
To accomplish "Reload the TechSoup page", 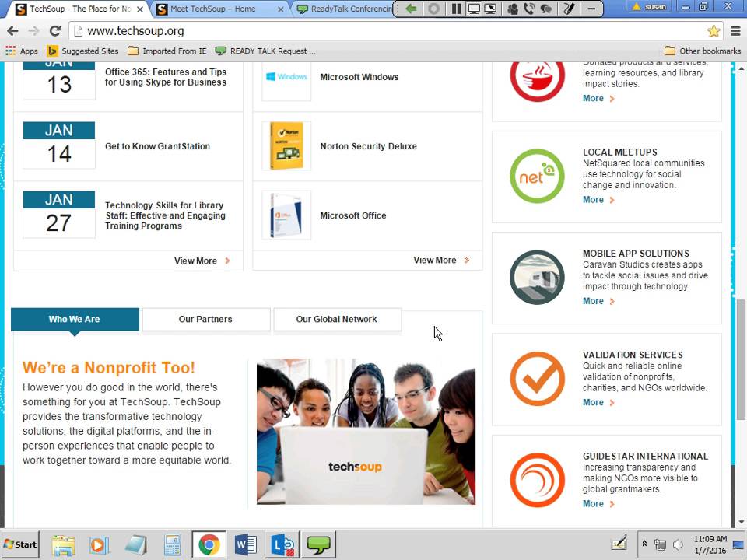I will pyautogui.click(x=55, y=31).
